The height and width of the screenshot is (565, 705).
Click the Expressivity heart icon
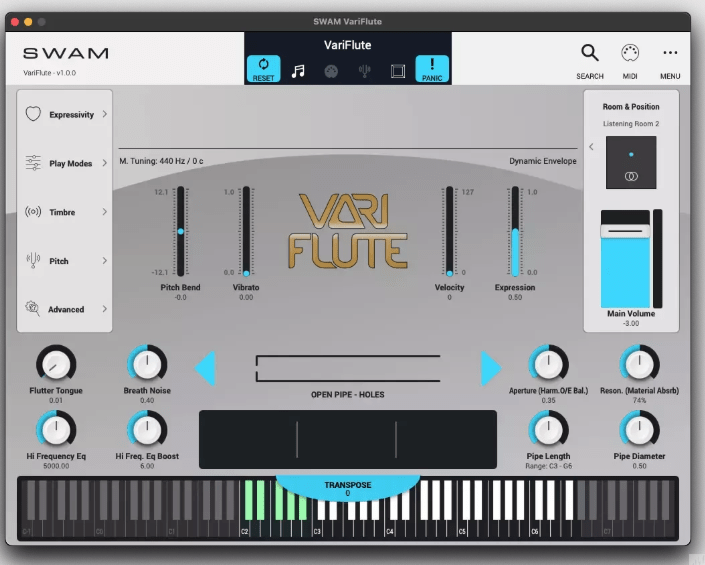pyautogui.click(x=33, y=114)
